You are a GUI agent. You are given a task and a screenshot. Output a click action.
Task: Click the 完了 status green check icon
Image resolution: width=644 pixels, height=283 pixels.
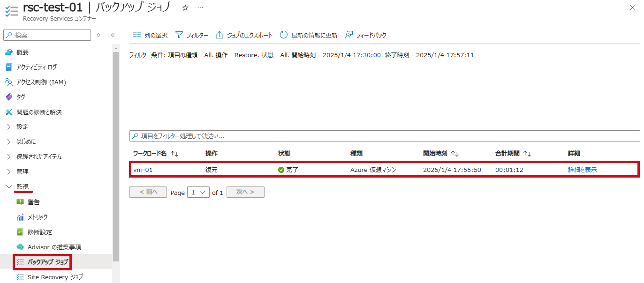pyautogui.click(x=281, y=170)
